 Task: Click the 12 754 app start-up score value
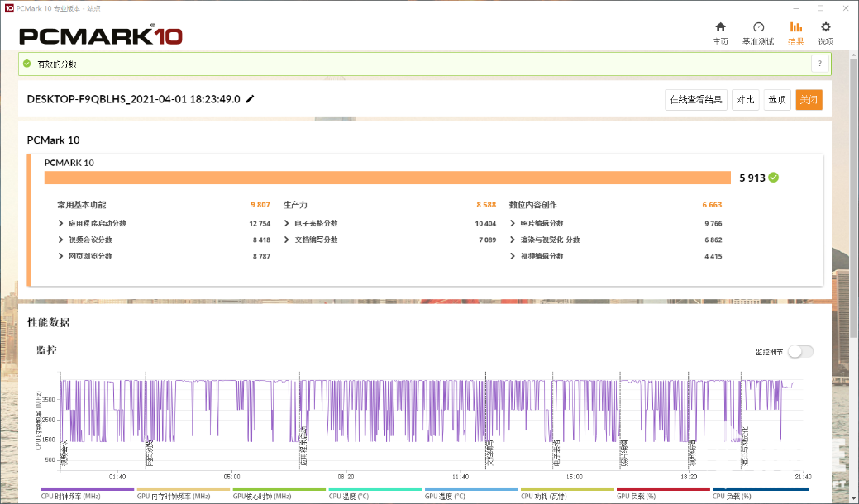pyautogui.click(x=260, y=223)
